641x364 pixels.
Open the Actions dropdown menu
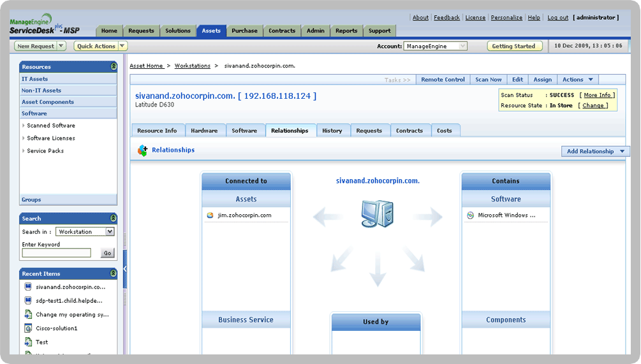click(577, 80)
